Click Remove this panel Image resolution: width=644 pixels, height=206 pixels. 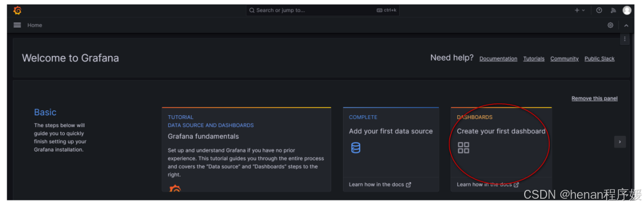(x=594, y=99)
